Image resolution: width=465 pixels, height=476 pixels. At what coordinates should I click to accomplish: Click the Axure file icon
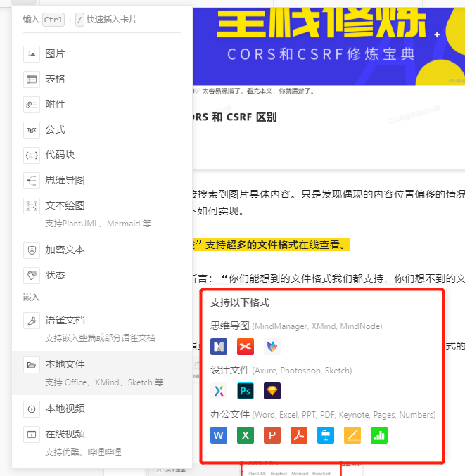(x=219, y=391)
